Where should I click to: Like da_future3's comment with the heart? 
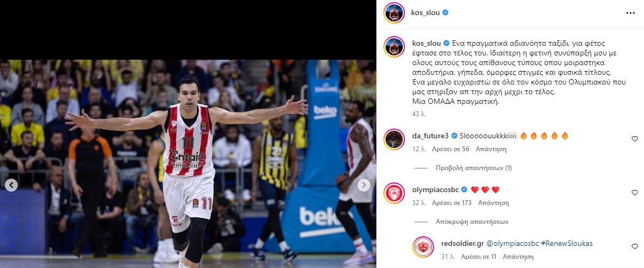point(634,139)
